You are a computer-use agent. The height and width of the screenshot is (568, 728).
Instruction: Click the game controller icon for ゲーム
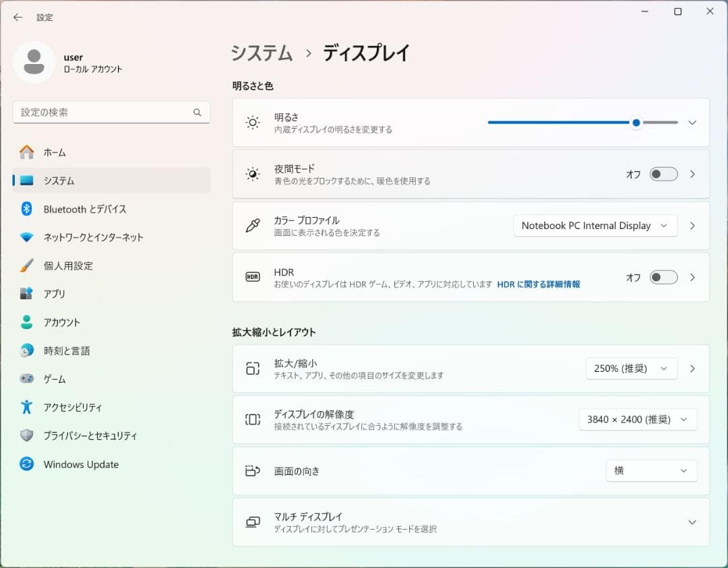26,379
